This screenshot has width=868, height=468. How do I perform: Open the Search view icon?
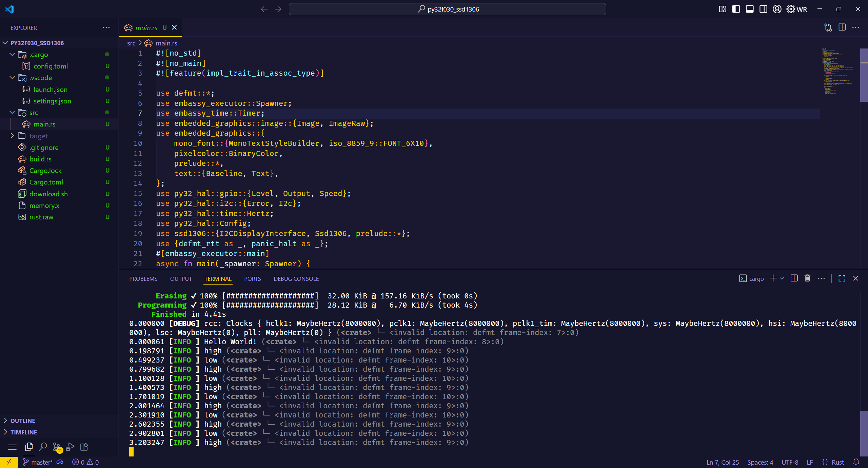[43, 447]
